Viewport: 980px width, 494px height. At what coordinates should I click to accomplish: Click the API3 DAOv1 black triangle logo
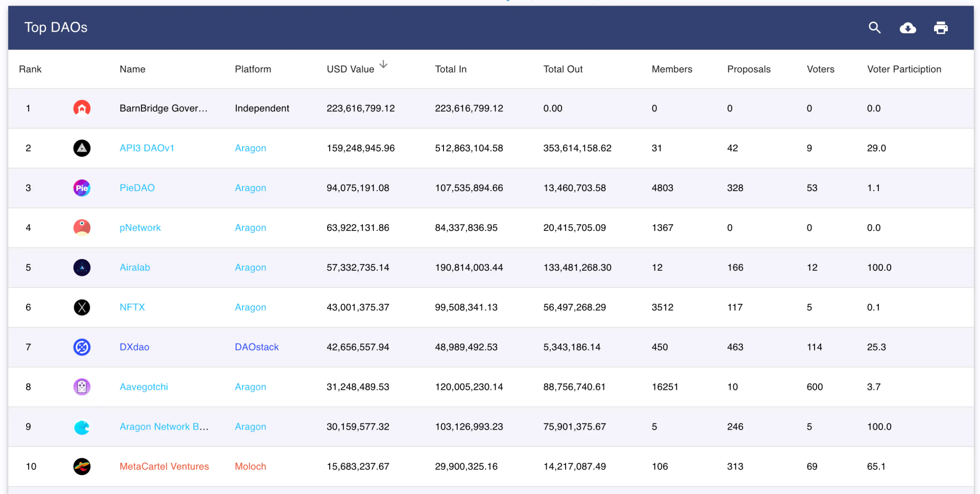[x=82, y=148]
